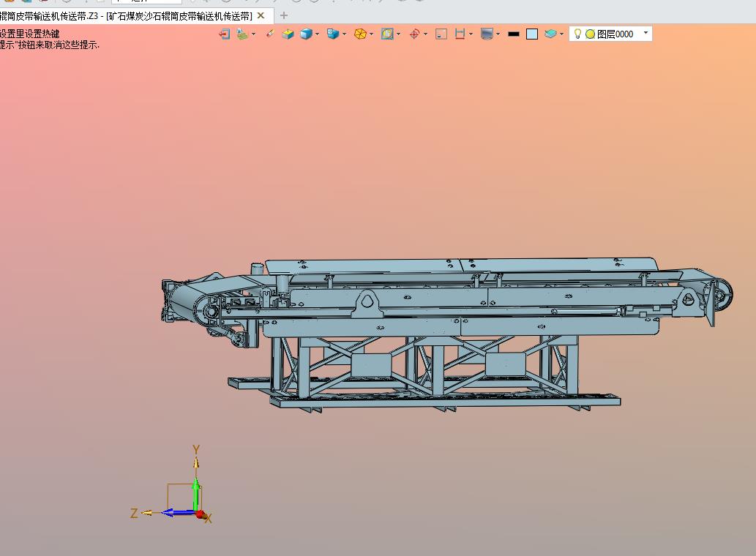Click the small square frame icon
Viewport: 756px width, 556px height.
(441, 34)
